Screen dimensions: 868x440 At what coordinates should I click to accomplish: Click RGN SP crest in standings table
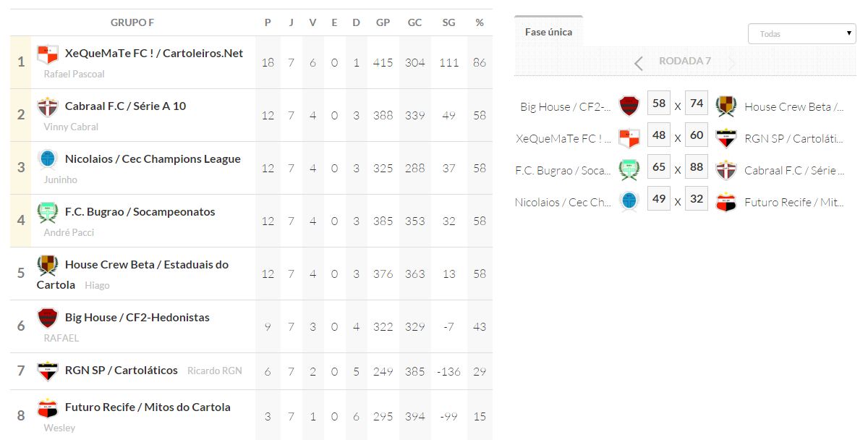tap(48, 371)
